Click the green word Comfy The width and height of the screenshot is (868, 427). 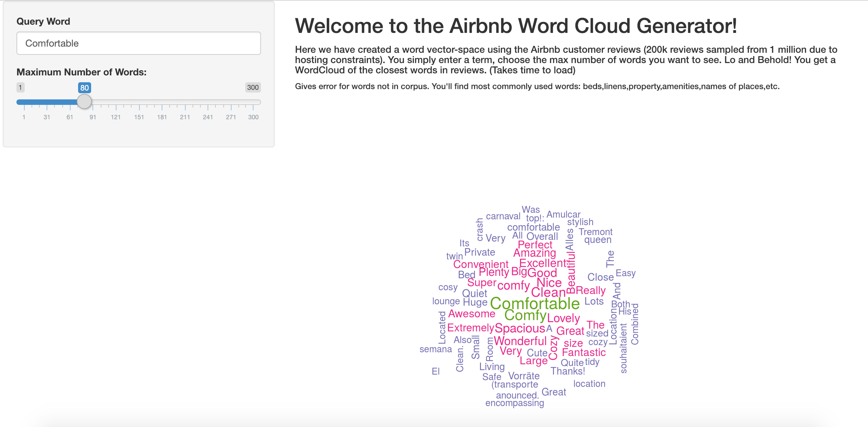525,316
